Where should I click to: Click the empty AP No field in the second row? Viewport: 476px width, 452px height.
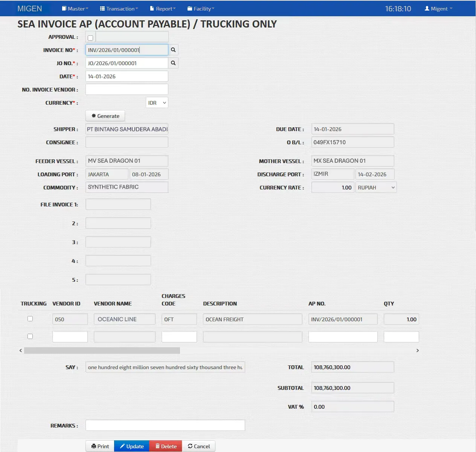[x=343, y=337]
